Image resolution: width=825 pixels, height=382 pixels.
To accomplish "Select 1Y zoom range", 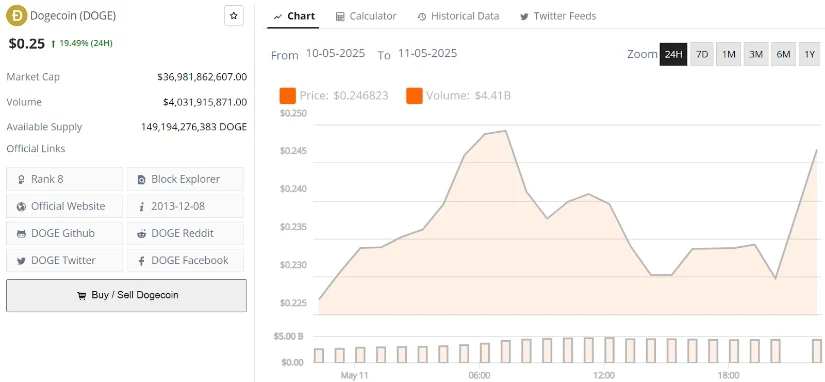I will click(x=810, y=54).
